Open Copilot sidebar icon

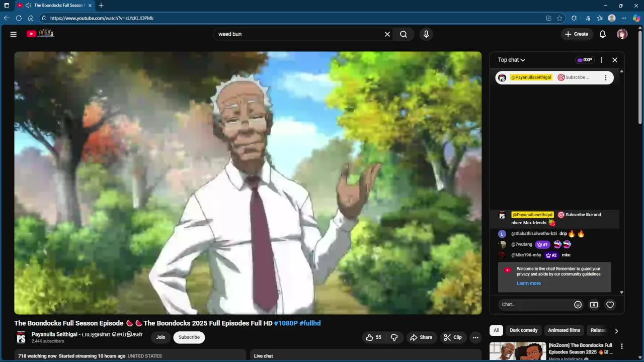[x=636, y=18]
